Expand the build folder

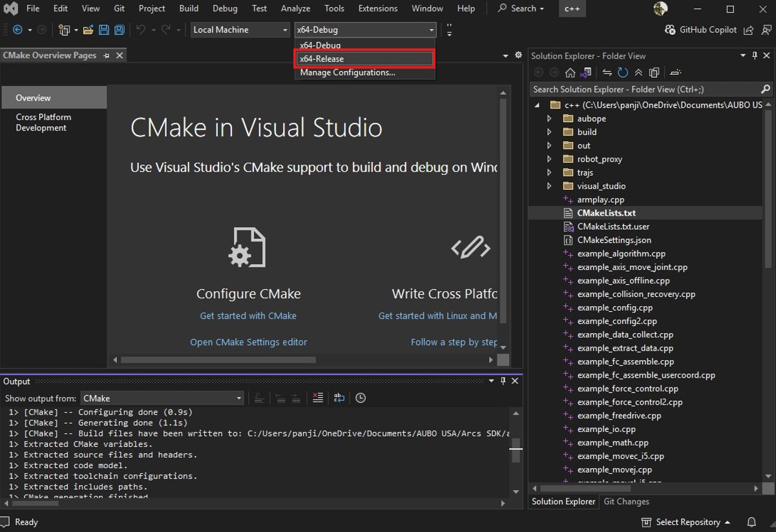(x=549, y=132)
